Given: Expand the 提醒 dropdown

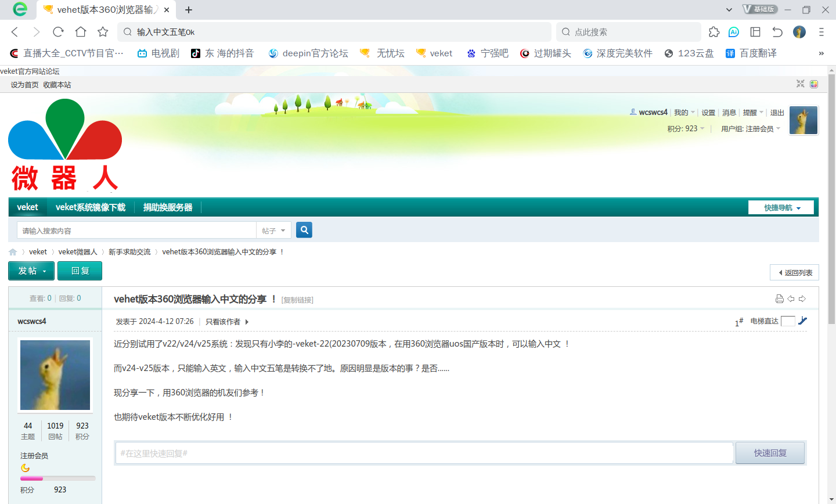Looking at the screenshot, I should (x=753, y=113).
